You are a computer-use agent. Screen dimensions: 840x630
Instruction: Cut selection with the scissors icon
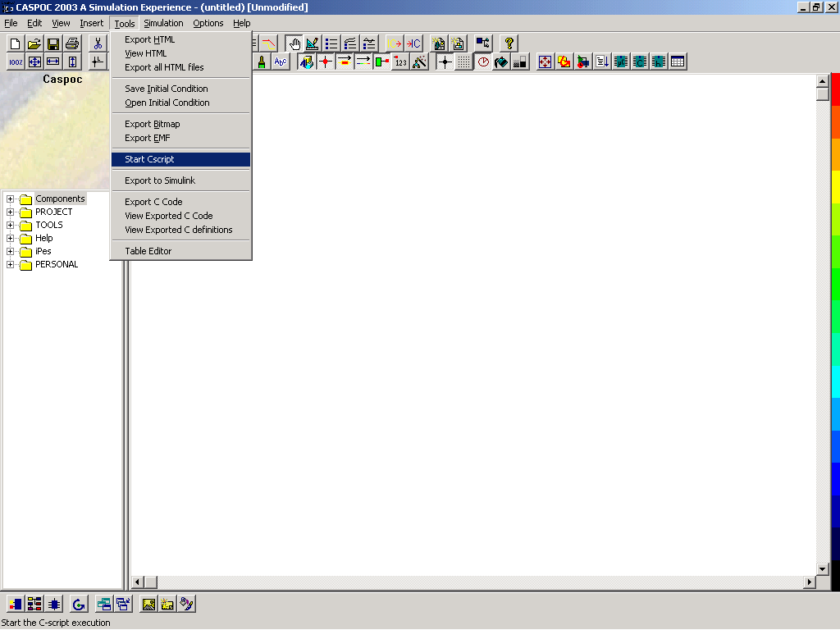coord(98,43)
